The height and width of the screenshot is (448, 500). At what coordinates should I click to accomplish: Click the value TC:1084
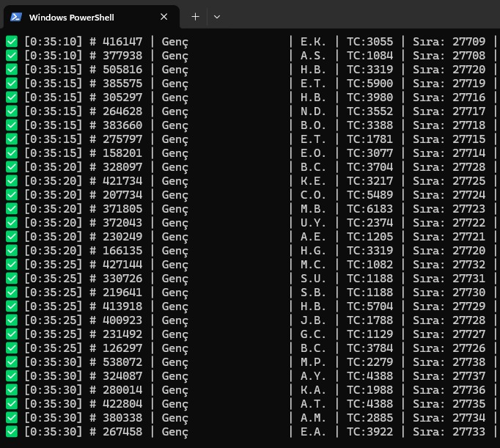[370, 56]
